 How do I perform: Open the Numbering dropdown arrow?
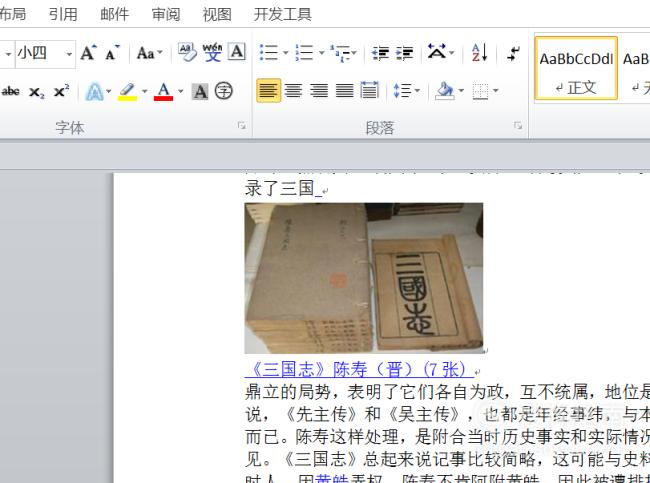coord(322,53)
